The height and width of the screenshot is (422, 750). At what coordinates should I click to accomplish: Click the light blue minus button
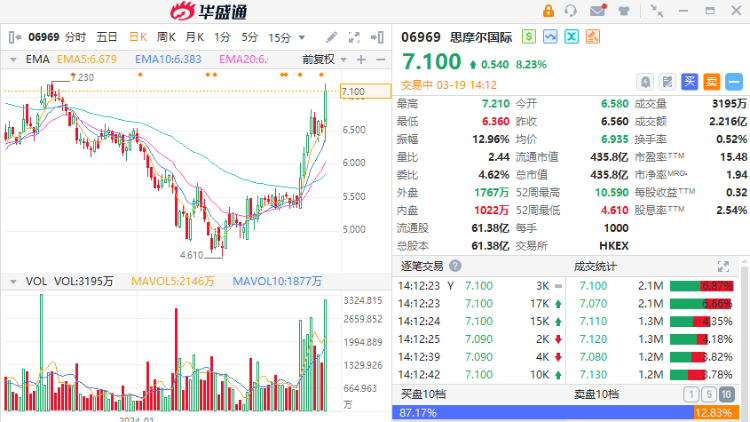(x=734, y=82)
